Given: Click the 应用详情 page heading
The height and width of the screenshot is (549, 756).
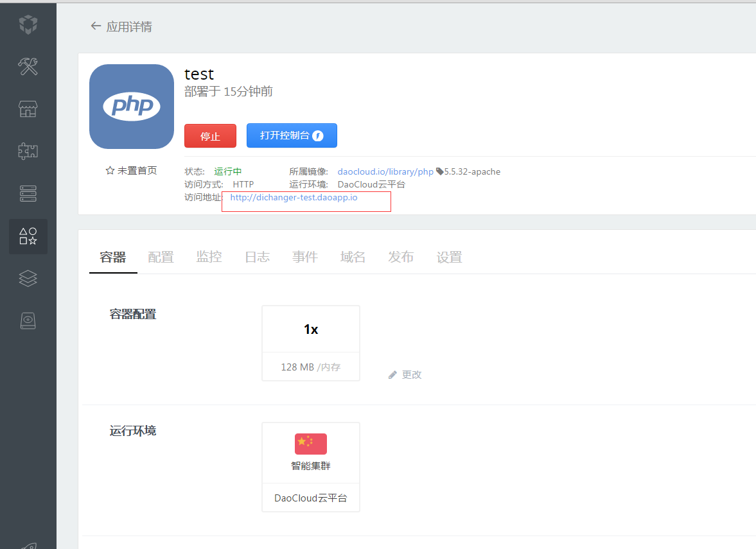Looking at the screenshot, I should pos(129,26).
